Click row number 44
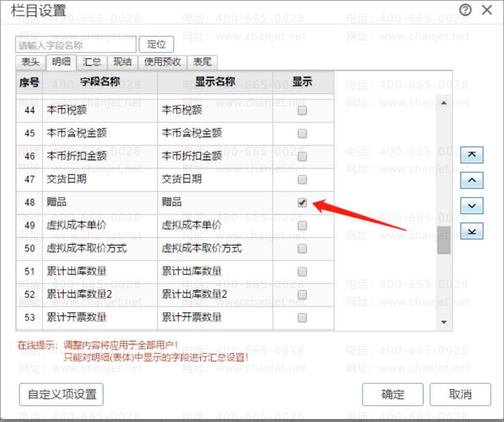The image size is (504, 422). click(x=29, y=110)
